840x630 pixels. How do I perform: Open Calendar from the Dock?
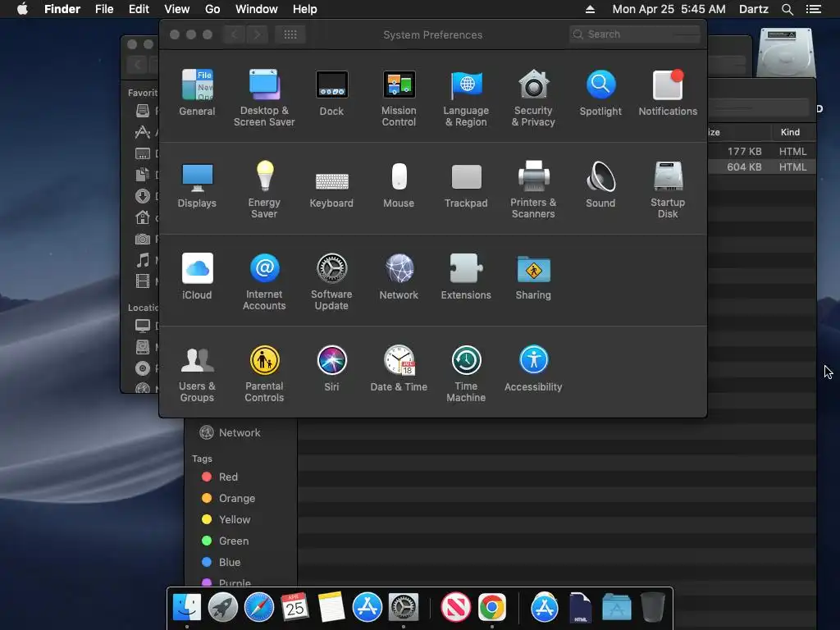(294, 608)
